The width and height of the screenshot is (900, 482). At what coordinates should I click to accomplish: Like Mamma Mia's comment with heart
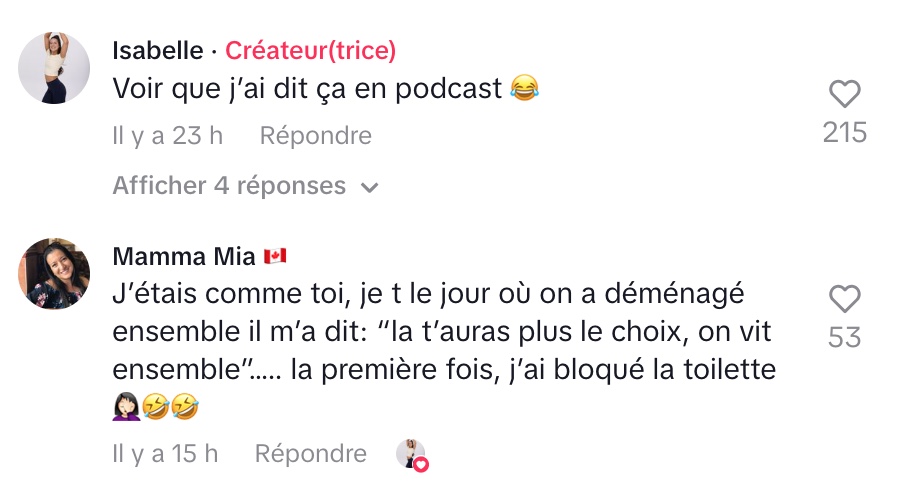coord(844,299)
